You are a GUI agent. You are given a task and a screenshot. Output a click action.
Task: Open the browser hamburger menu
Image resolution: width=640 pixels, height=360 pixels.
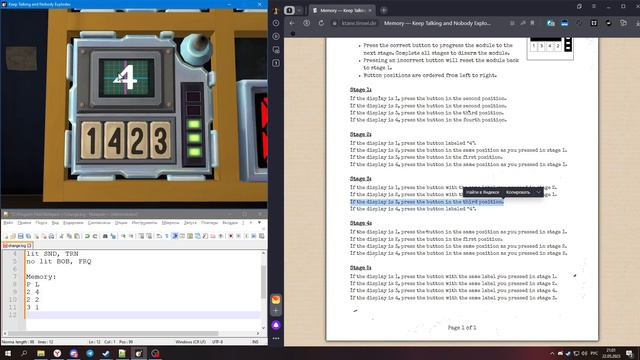tap(594, 7)
